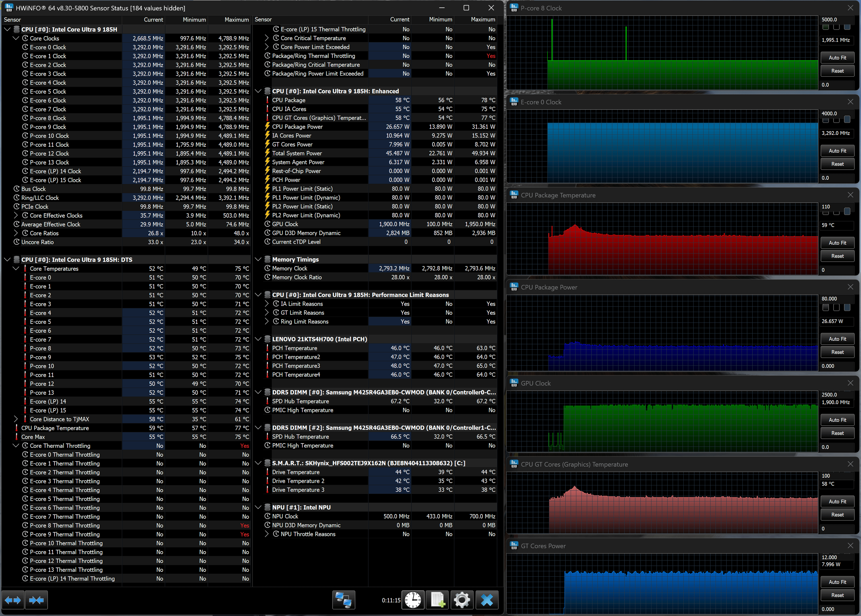Click the clock reset timer icon
This screenshot has width=861, height=616.
coord(413,600)
